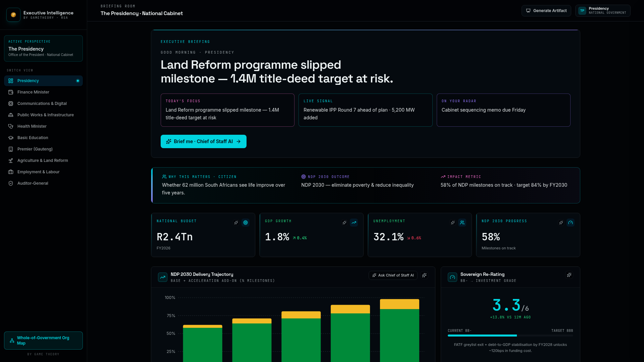Screen dimensions: 644x362
Task: Open the Basic Education view
Action: [43, 138]
